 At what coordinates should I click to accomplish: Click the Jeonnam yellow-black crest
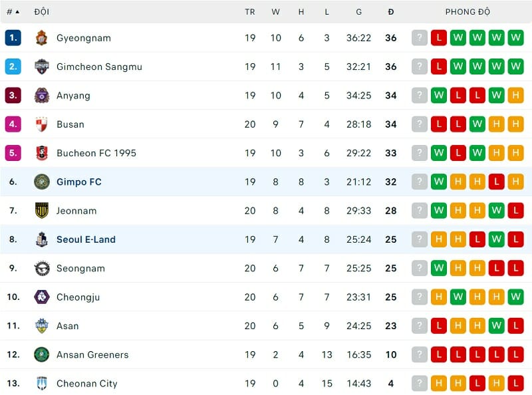pyautogui.click(x=42, y=211)
